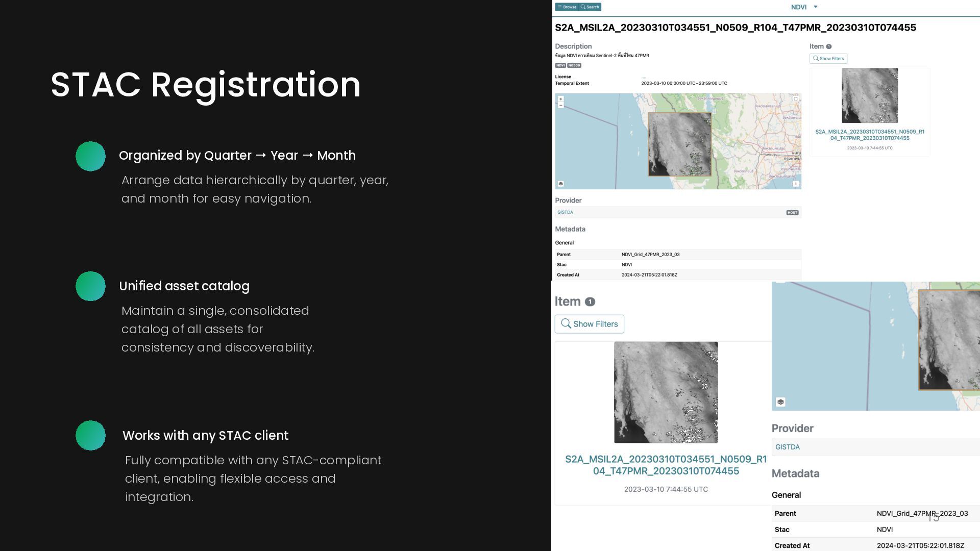Click the Browse button in top toolbar
This screenshot has width=980, height=551.
[x=567, y=7]
